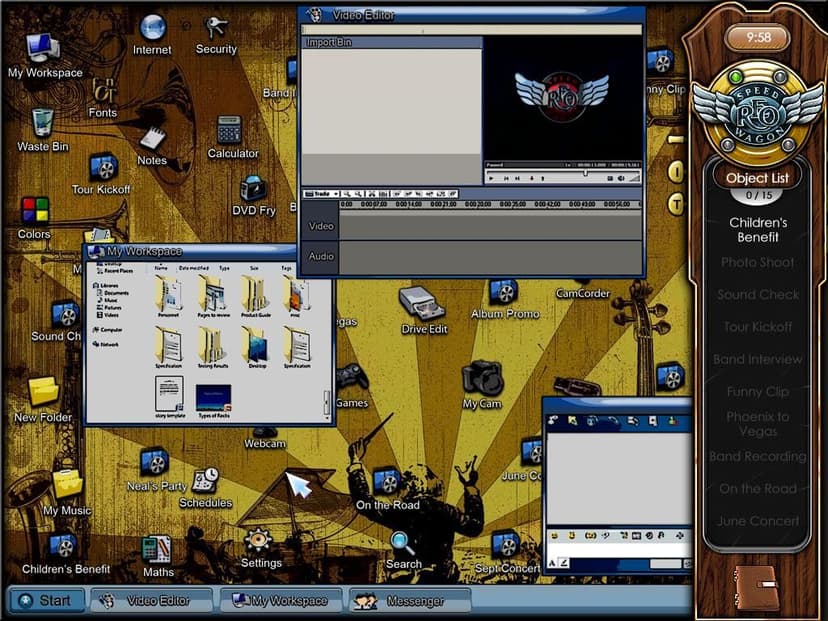Screen dimensions: 828x621
Task: Open the CamCorder desktop icon label
Action: coord(582,294)
